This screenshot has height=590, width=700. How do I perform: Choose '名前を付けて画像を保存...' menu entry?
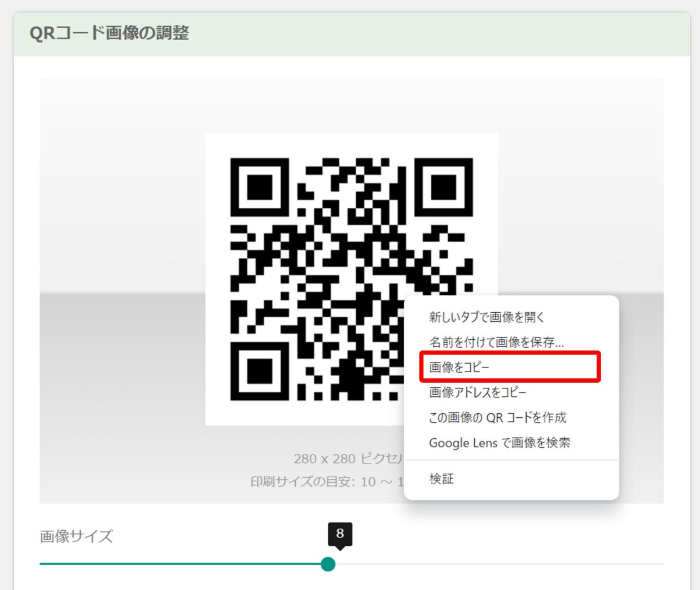pyautogui.click(x=511, y=342)
